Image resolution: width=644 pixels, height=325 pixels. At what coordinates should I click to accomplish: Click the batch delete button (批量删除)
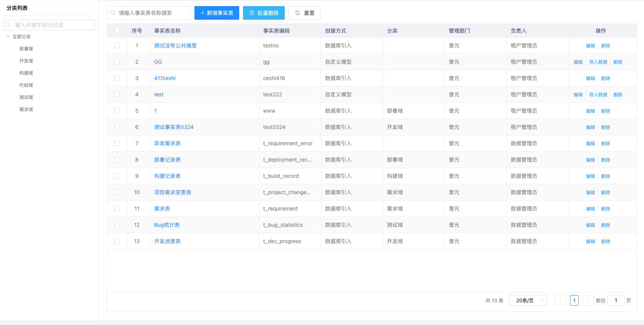264,13
